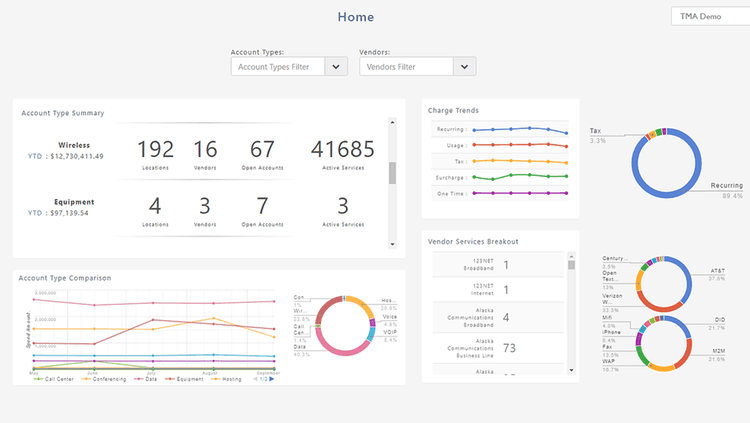Viewport: 750px width, 423px height.
Task: Click the Recurring charge trend line
Action: (x=520, y=129)
